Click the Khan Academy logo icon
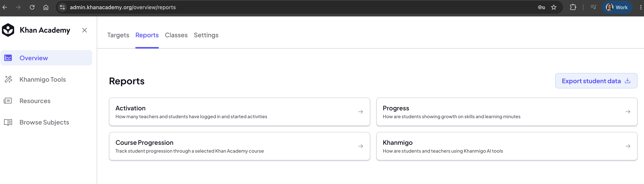Viewport: 644px width, 184px height. (8, 30)
